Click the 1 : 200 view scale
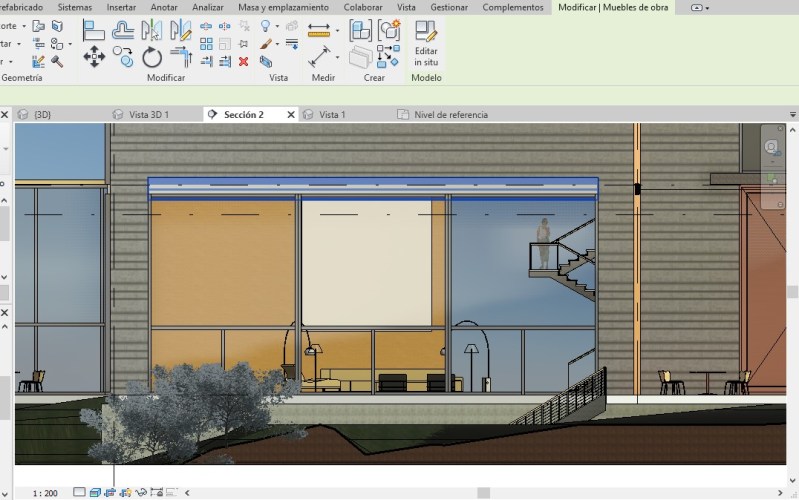799x500 pixels. click(45, 493)
